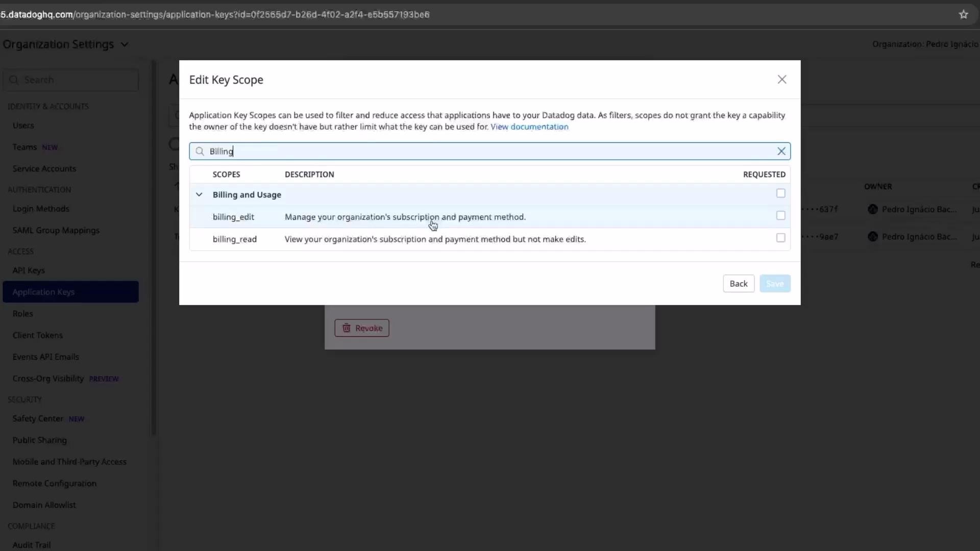Click the Revoke button
Viewport: 980px width, 551px height.
[x=362, y=328]
